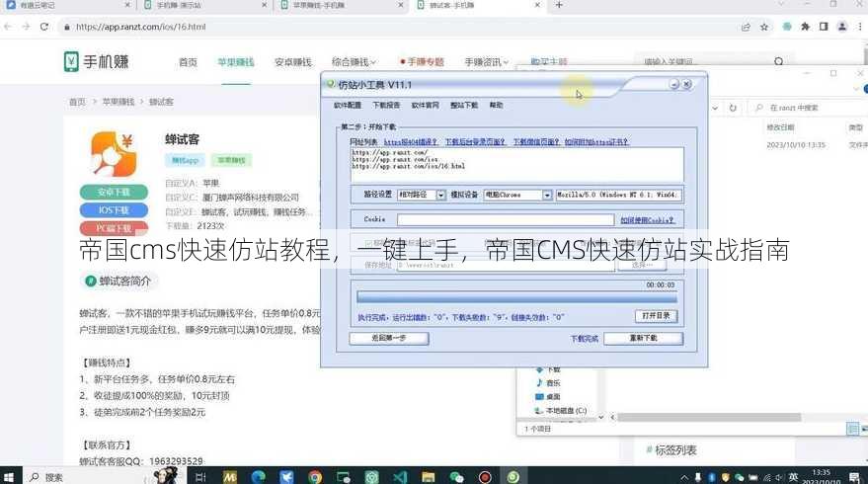Expand Explorer address history dropdown chevron
This screenshot has width=868, height=484.
click(x=715, y=108)
